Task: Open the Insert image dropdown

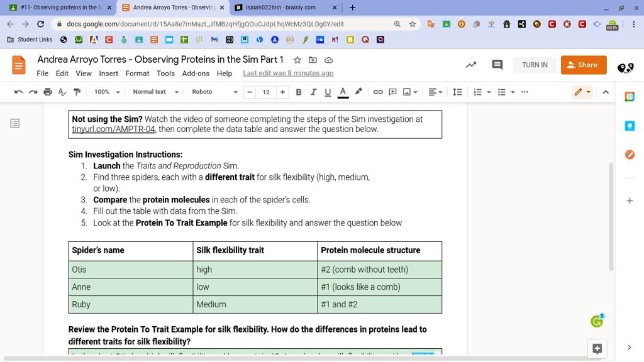Action: point(411,92)
